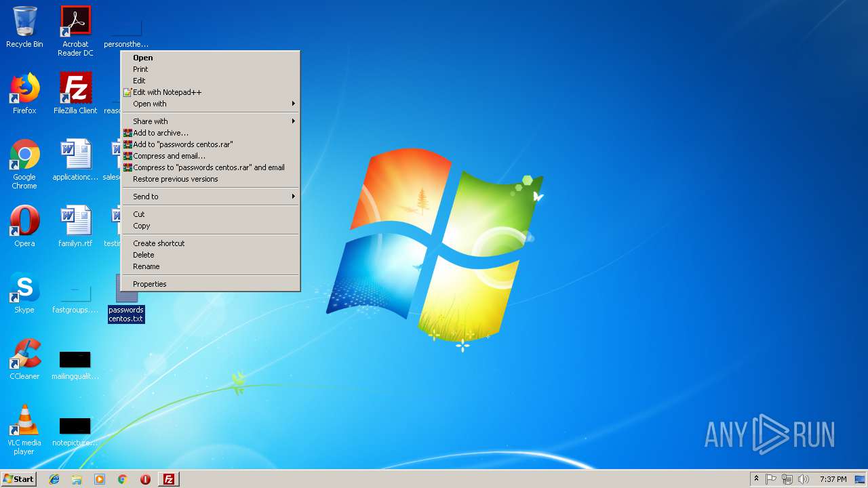Image resolution: width=868 pixels, height=488 pixels.
Task: Choose Create shortcut
Action: coord(210,243)
